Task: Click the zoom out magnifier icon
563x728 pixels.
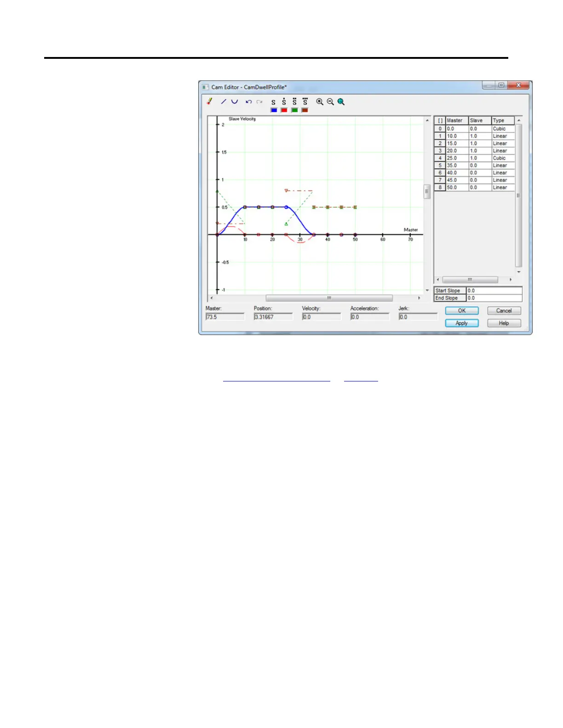Action: click(330, 102)
